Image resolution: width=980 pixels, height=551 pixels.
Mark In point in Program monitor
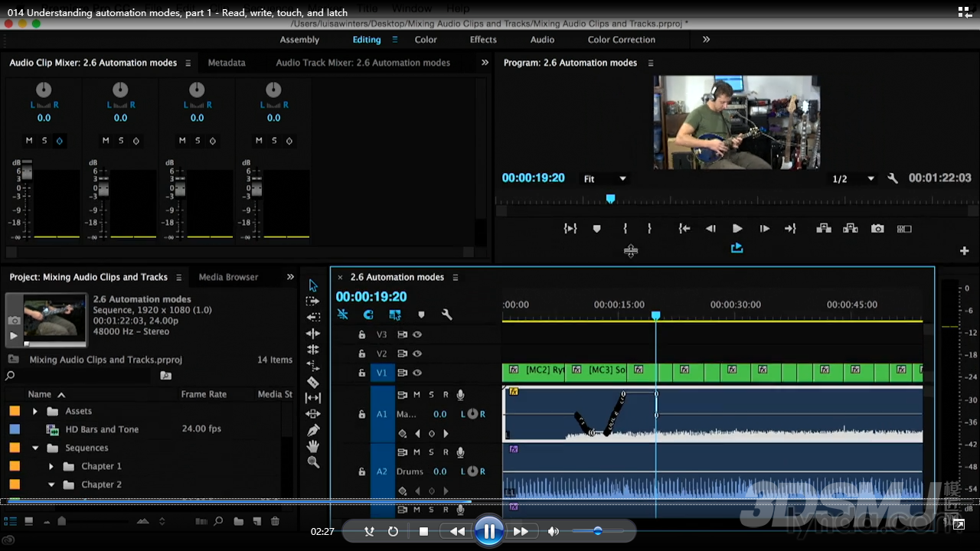pos(626,229)
